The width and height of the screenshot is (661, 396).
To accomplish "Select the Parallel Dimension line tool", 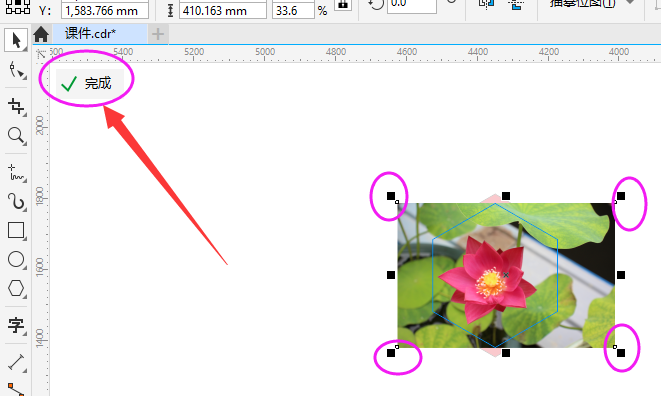I will [x=16, y=362].
